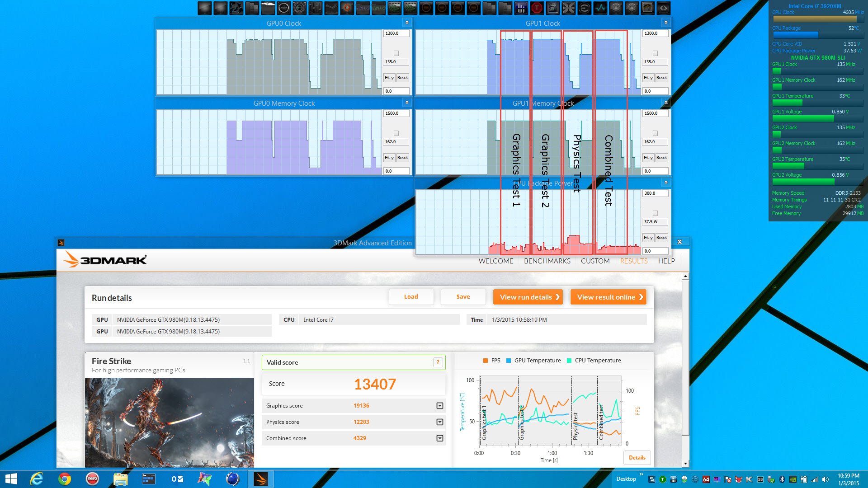Click the CPU Clock bar in sidebar
868x488 pixels.
pos(817,19)
